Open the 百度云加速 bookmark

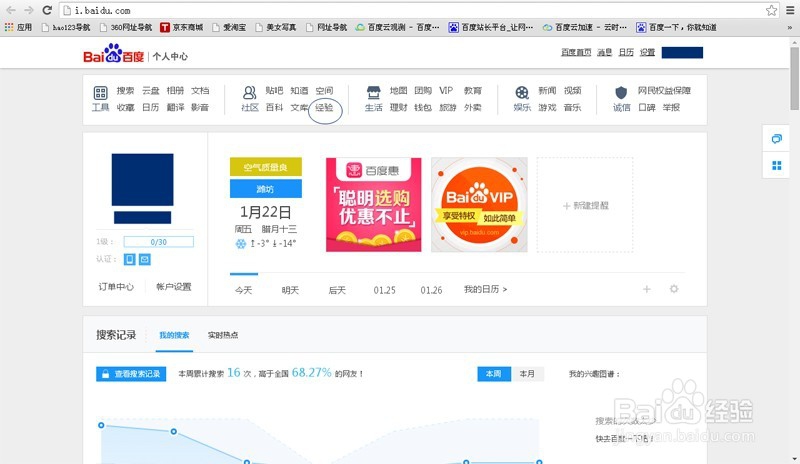585,27
